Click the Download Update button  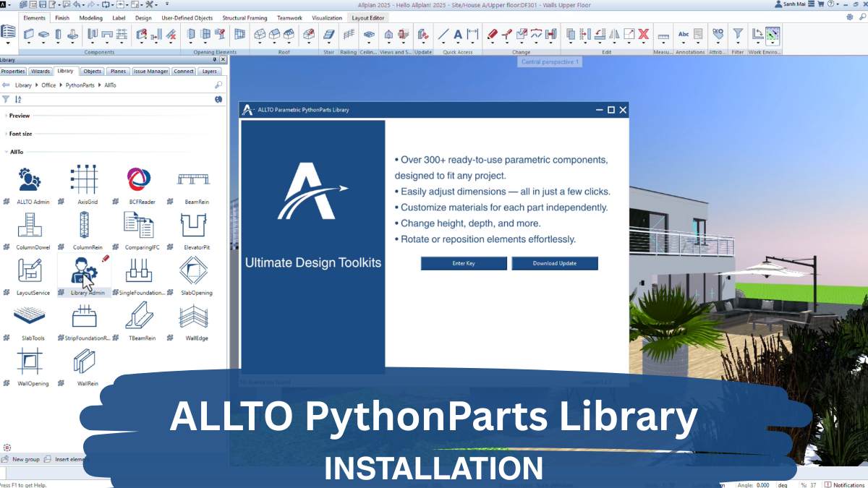pos(555,263)
